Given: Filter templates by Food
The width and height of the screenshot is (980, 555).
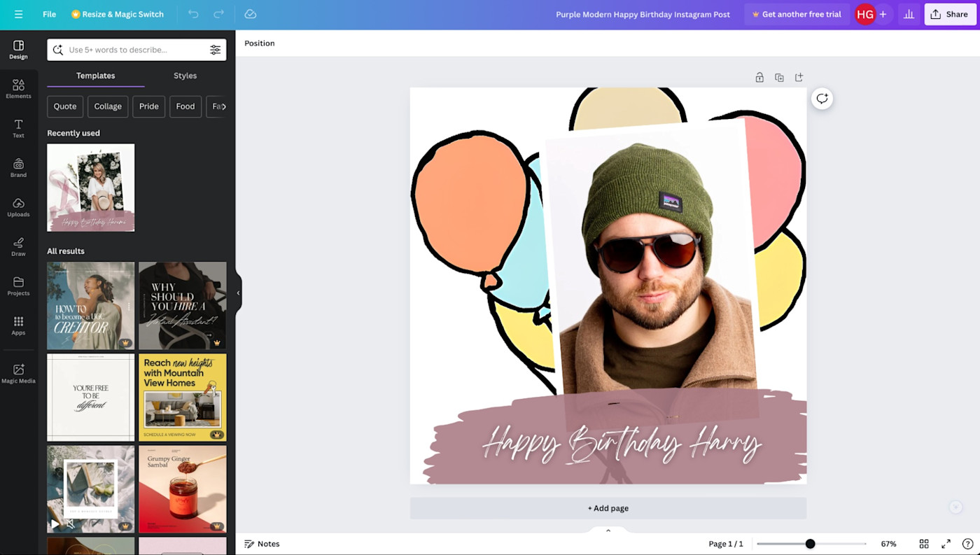Looking at the screenshot, I should click(x=185, y=106).
